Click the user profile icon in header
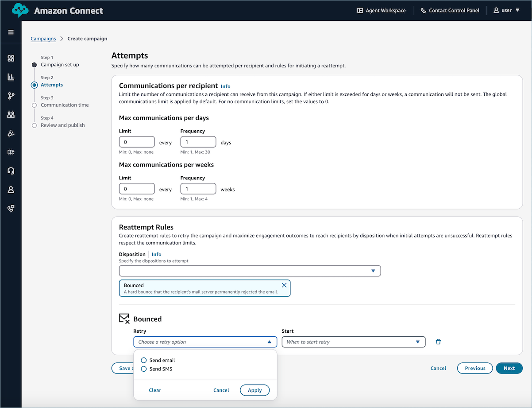 click(x=496, y=10)
